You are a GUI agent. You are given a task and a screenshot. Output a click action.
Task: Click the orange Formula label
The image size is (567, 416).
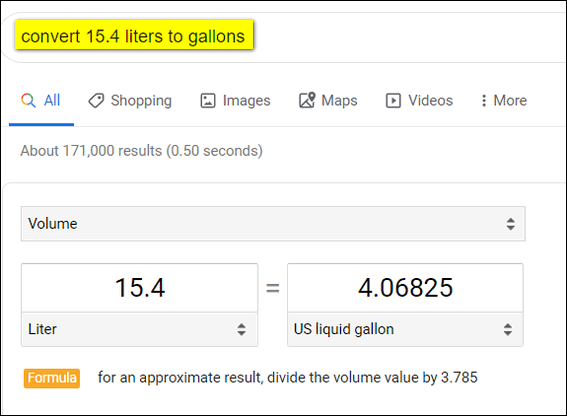(52, 378)
